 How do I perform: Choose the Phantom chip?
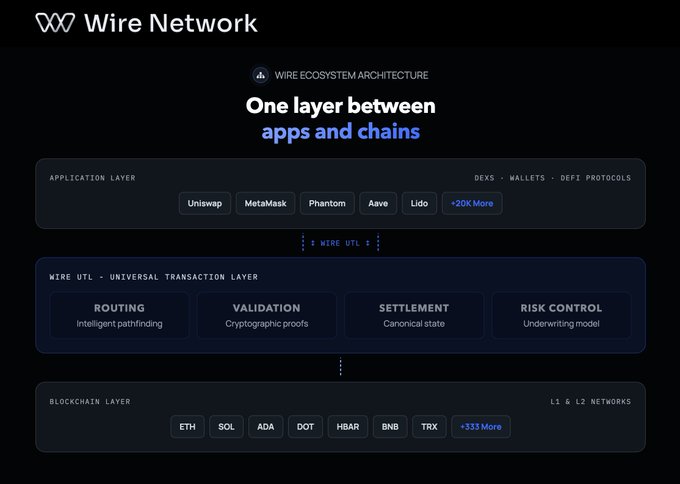click(x=327, y=203)
